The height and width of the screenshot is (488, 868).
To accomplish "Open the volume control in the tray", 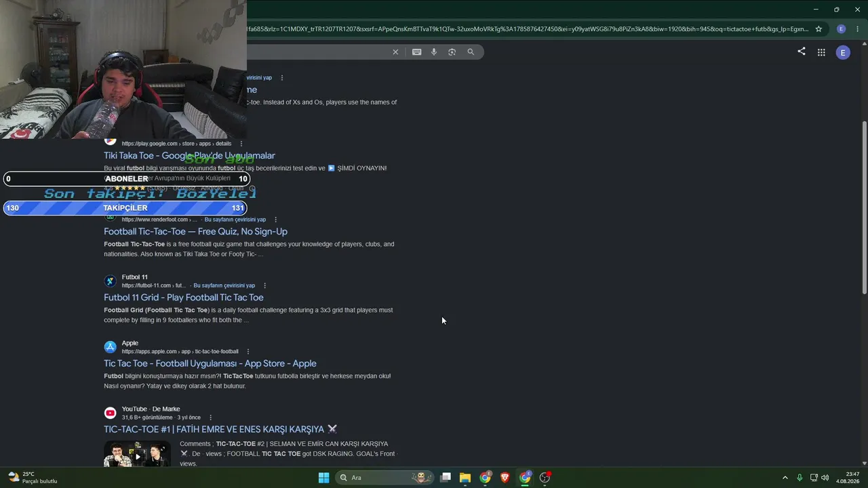I will [825, 478].
